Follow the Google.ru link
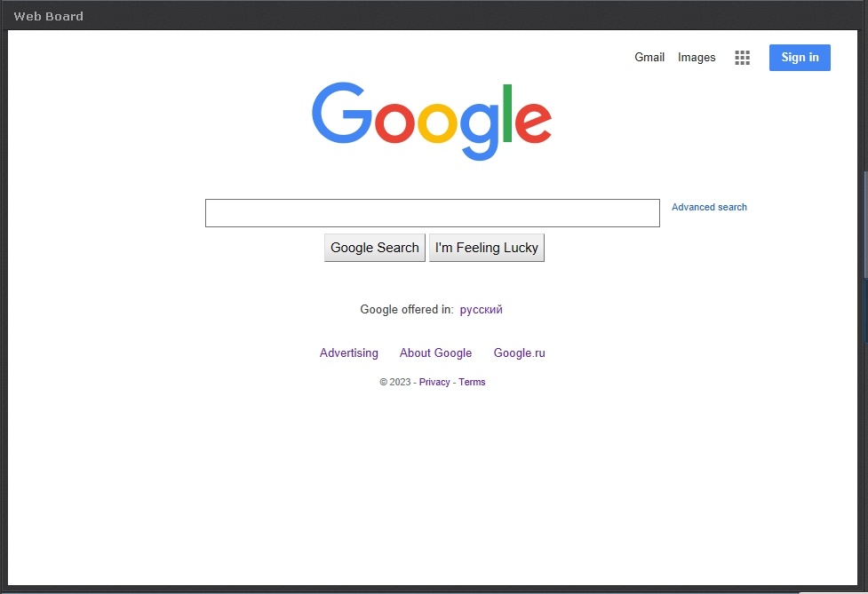868x594 pixels. point(519,353)
